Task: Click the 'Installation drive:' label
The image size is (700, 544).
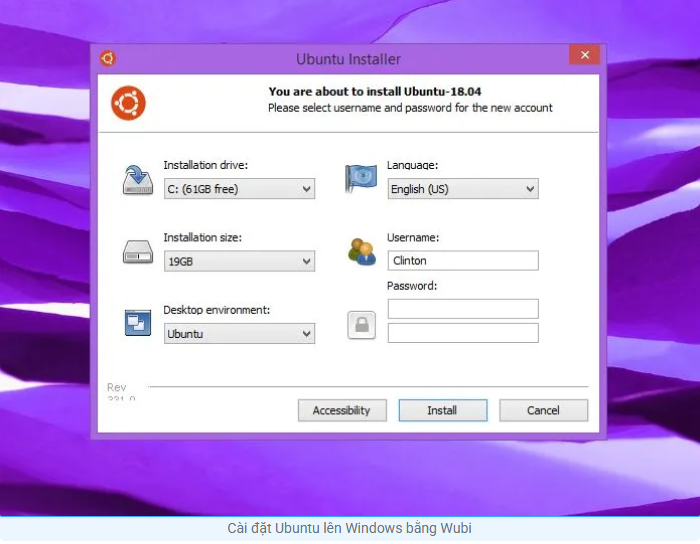Action: [205, 165]
